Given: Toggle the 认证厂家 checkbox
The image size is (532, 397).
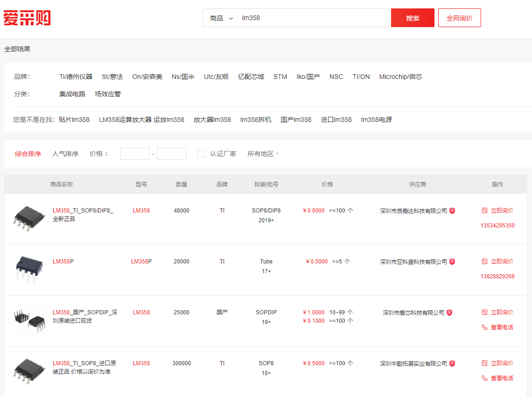Looking at the screenshot, I should pyautogui.click(x=201, y=154).
